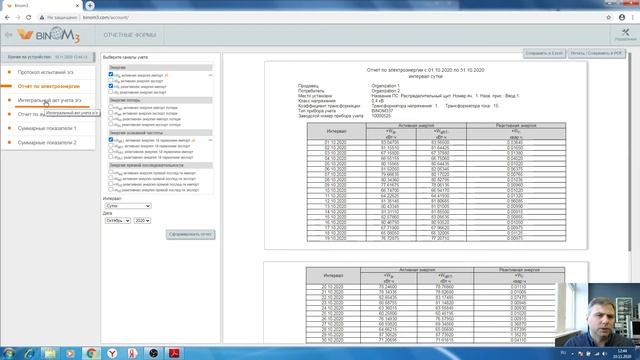Check активная энергия импорт потерь
Viewport: 640px width, 360px height.
tap(111, 107)
